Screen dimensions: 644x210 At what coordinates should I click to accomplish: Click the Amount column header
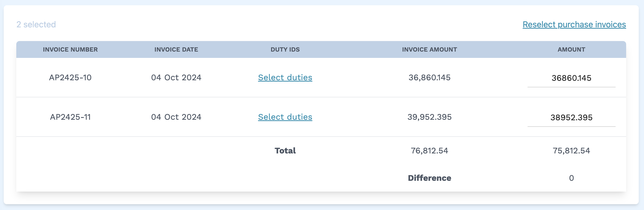pyautogui.click(x=571, y=49)
